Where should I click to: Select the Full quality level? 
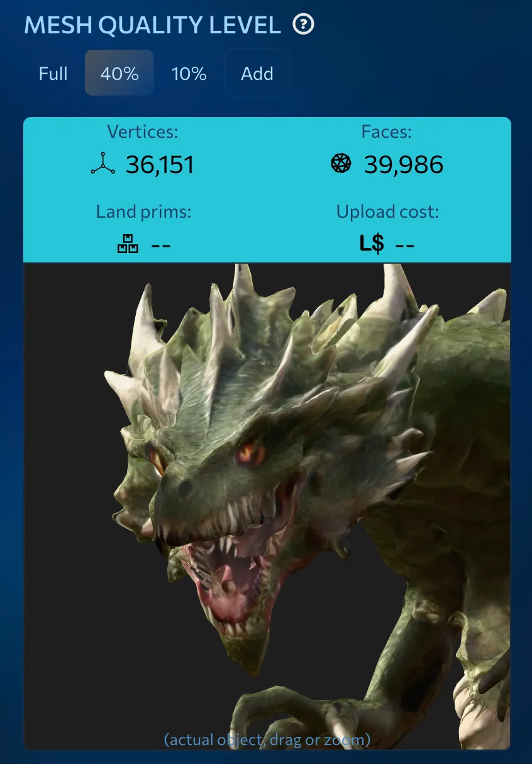(53, 74)
